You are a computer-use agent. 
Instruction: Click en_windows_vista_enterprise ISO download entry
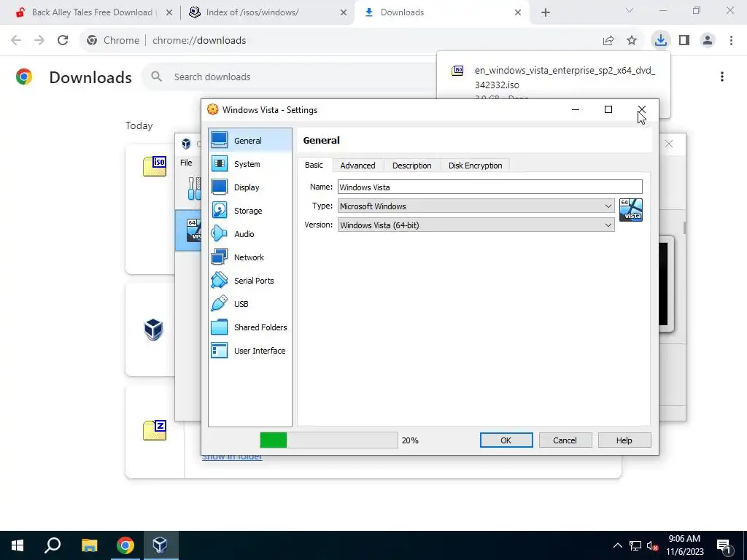coord(553,77)
